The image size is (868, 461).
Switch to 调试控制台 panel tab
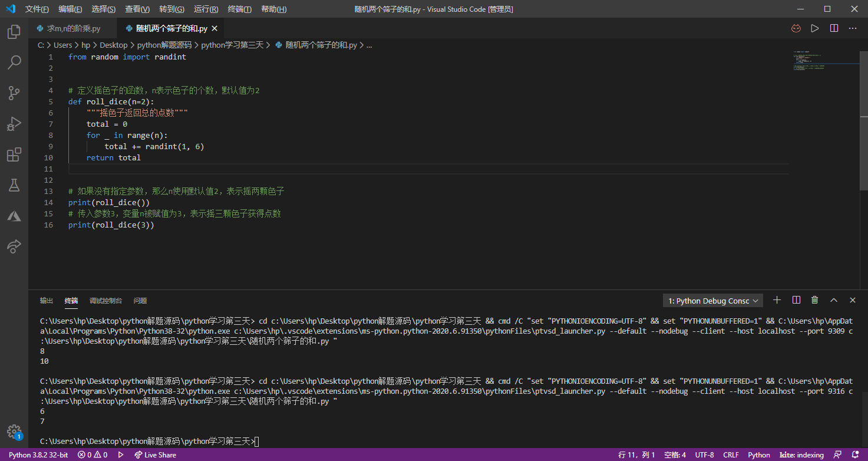point(105,301)
